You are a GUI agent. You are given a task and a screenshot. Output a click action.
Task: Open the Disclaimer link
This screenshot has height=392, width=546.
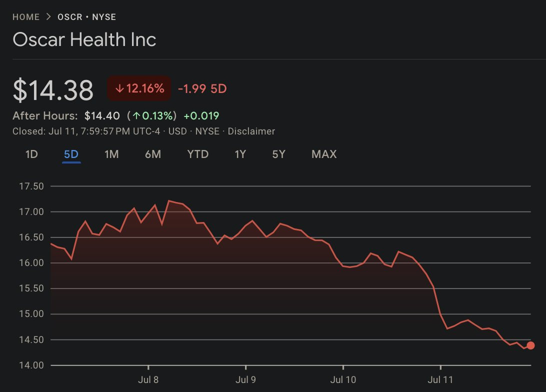click(251, 131)
